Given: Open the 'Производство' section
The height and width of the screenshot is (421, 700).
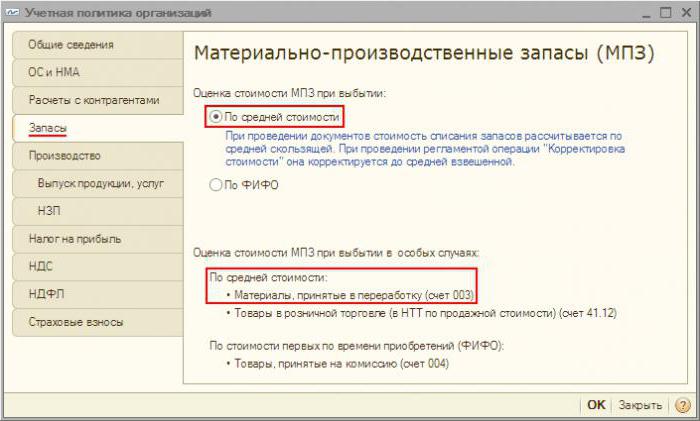Looking at the screenshot, I should (x=96, y=156).
